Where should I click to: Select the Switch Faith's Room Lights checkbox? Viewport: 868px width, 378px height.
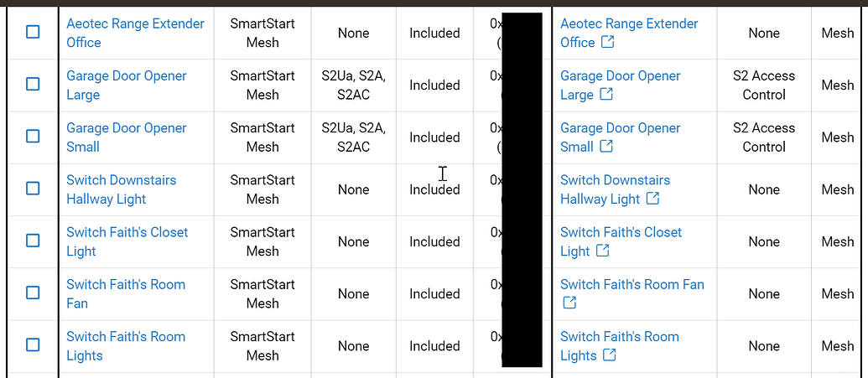point(34,345)
